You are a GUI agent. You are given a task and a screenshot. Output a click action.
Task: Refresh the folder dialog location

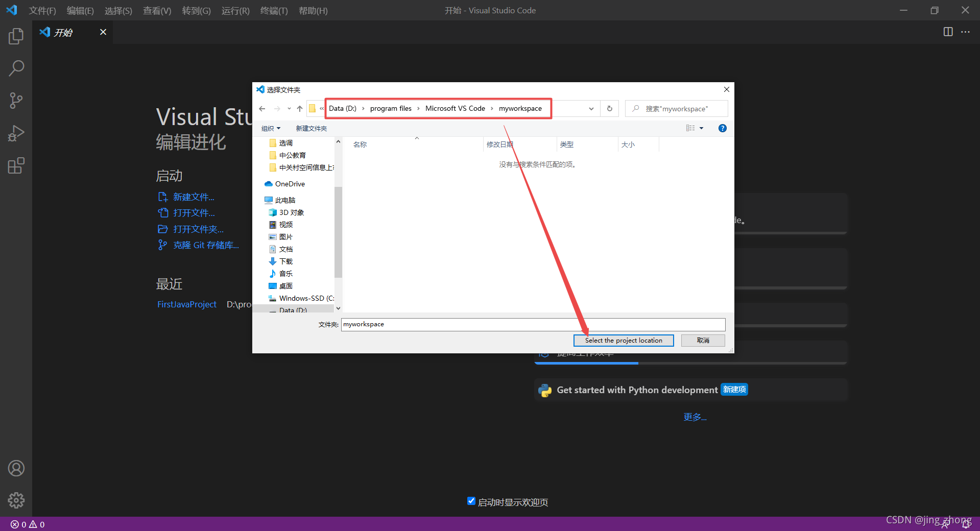click(x=609, y=109)
